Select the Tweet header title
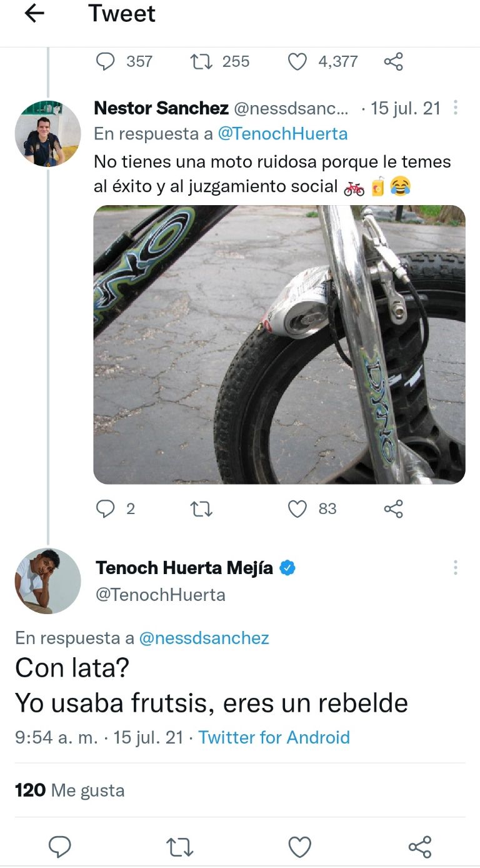Screen dimensions: 480x868 122,14
